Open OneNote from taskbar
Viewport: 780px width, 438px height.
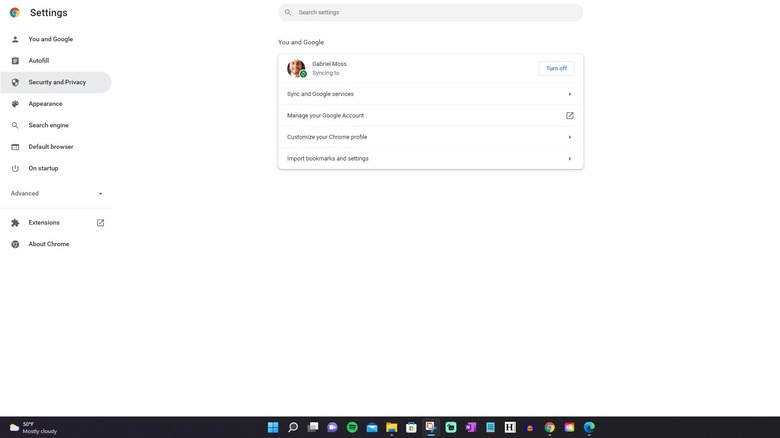[x=471, y=427]
